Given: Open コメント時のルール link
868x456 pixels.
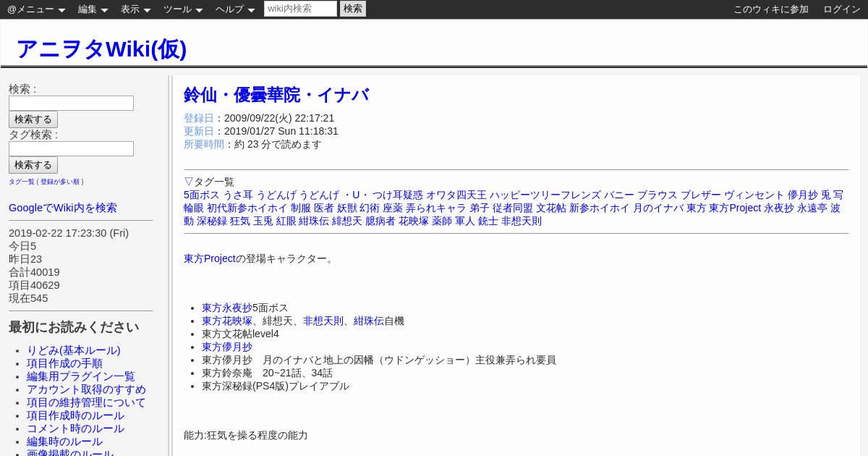Looking at the screenshot, I should (x=75, y=428).
